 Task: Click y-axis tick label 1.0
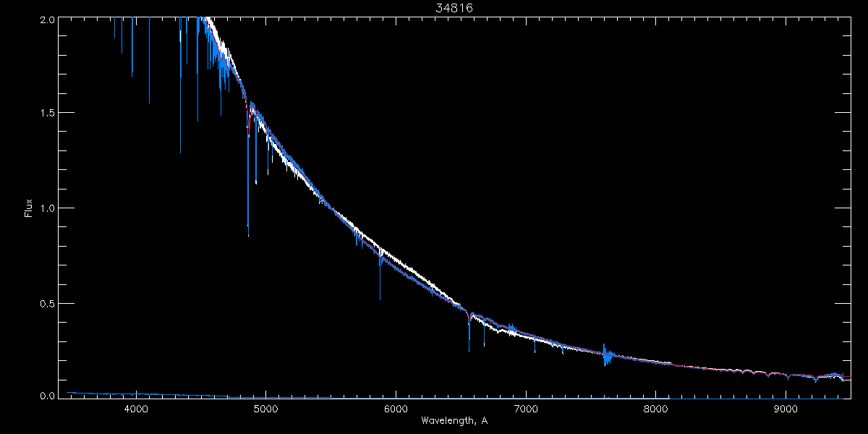click(x=47, y=208)
